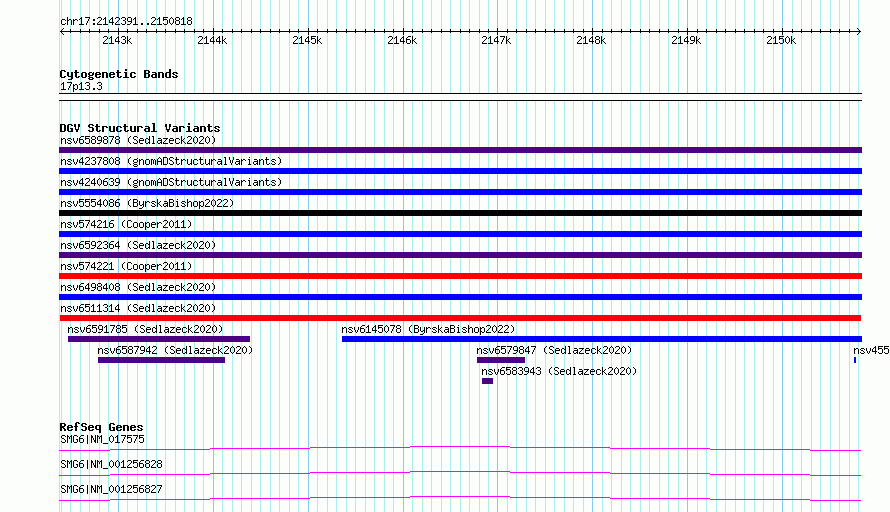Viewport: 890px width, 512px height.
Task: Select the red nsv6511314 variant bar
Action: (x=460, y=318)
